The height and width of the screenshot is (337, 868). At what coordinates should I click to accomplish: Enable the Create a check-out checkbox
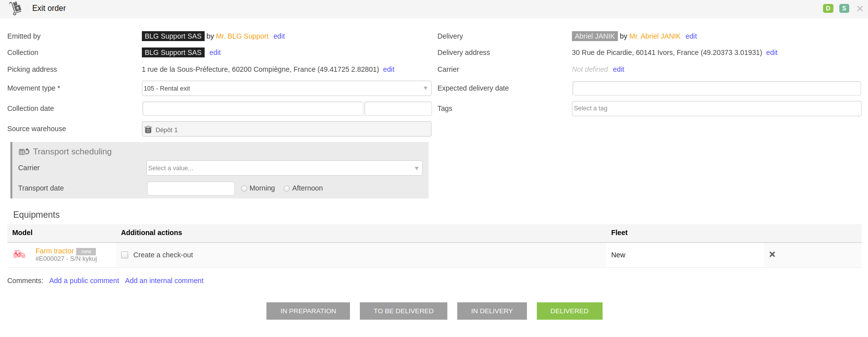(x=125, y=255)
